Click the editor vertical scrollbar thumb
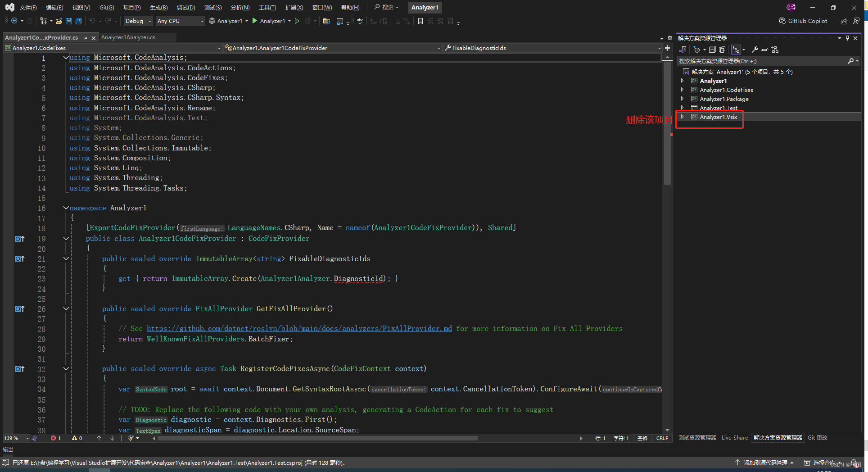The image size is (868, 472). 667,123
